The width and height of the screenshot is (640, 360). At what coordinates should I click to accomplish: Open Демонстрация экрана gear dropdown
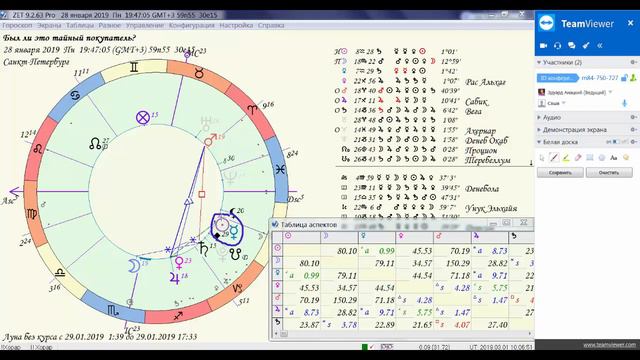(x=633, y=129)
